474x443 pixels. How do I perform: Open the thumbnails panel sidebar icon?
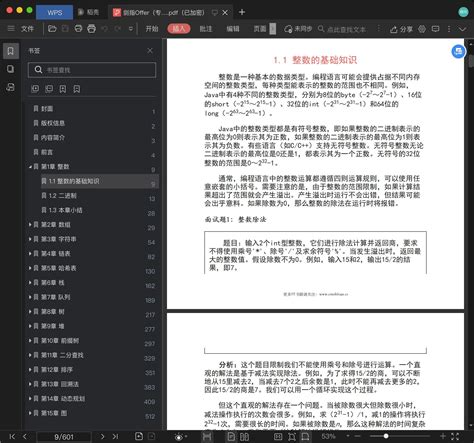click(11, 69)
